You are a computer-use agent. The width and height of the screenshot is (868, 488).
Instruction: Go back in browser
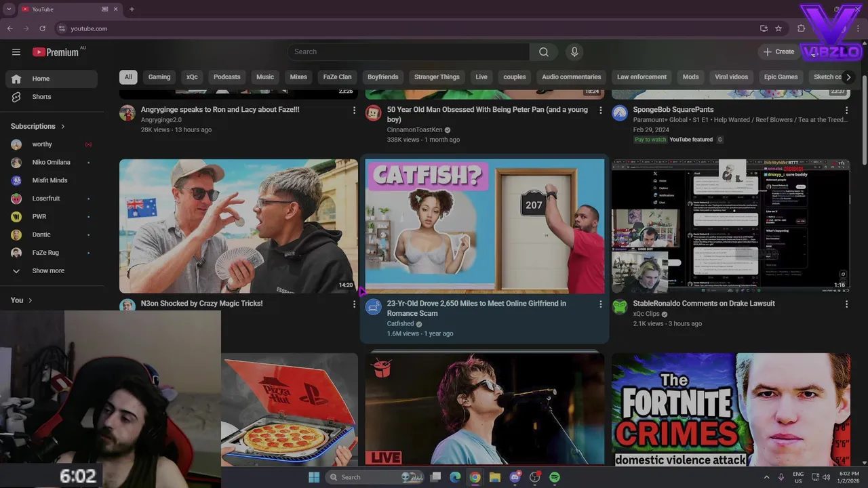point(9,28)
